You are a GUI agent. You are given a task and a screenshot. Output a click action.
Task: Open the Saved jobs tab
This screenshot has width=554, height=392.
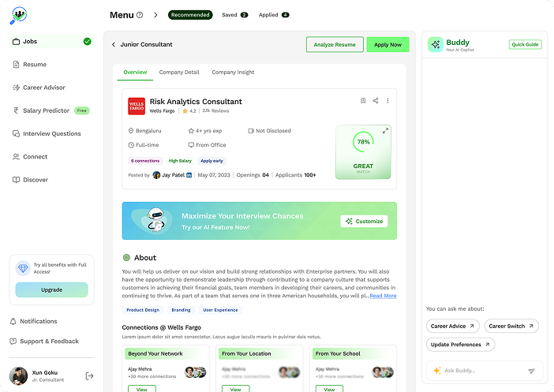234,15
